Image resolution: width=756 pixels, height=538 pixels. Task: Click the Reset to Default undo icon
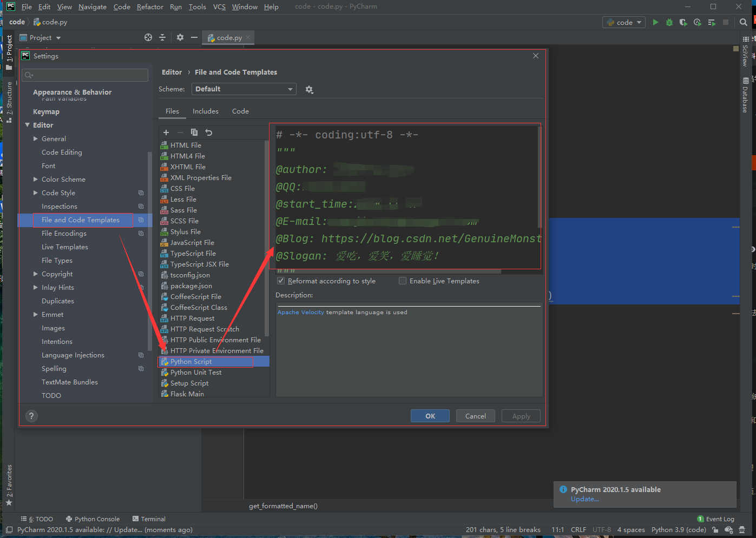tap(209, 132)
